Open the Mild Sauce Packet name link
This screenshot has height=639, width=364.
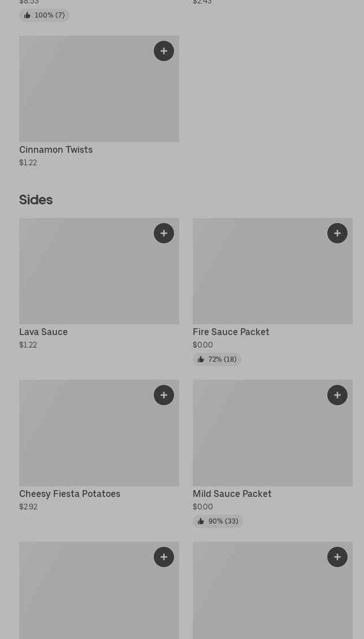[232, 494]
